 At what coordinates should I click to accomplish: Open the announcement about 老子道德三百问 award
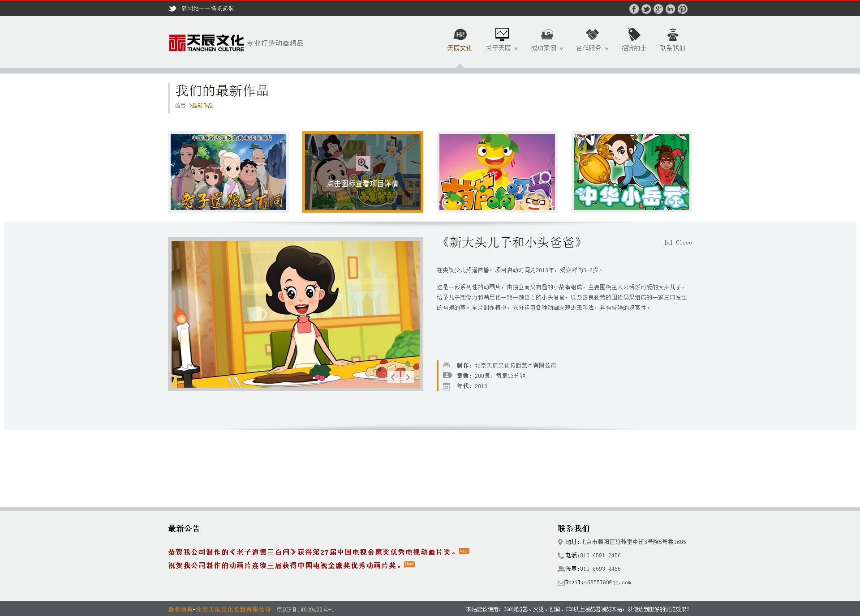click(313, 552)
